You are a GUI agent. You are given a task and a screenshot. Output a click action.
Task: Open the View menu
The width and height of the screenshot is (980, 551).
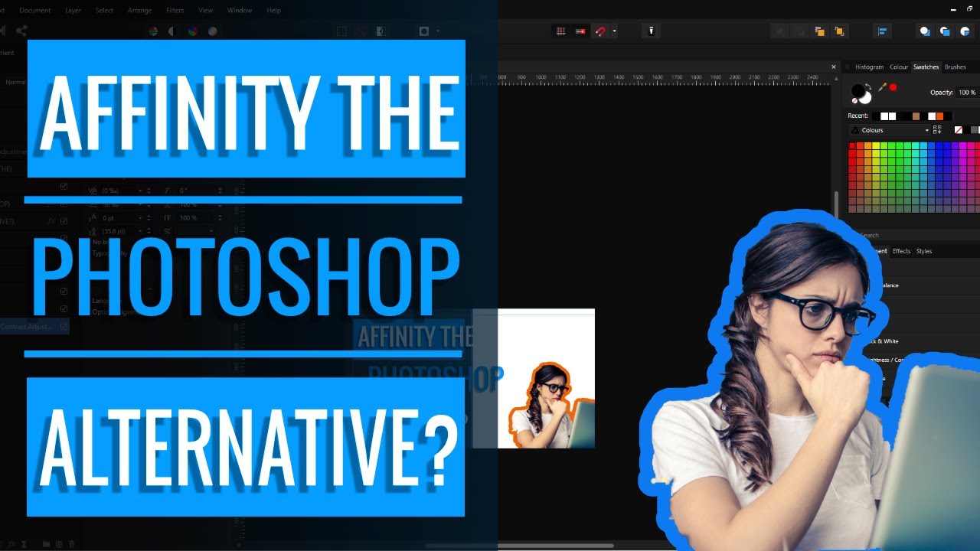[205, 11]
